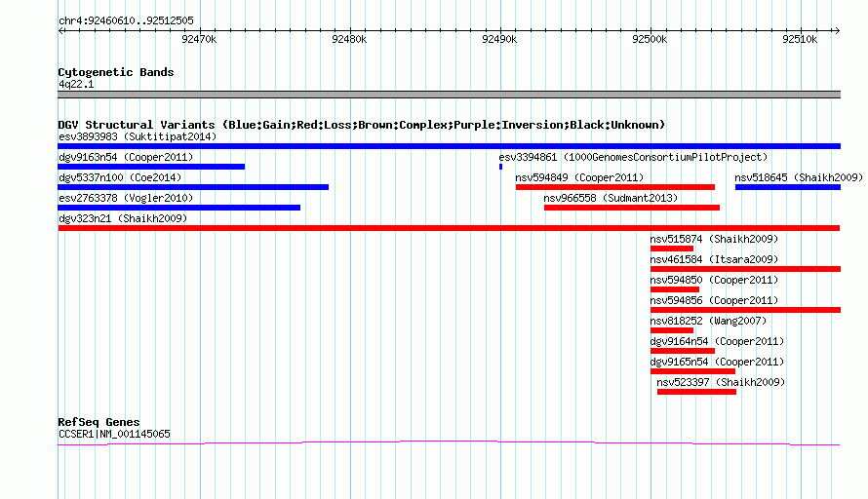Select the blue bar of nsv518645
868x499 pixels.
pyautogui.click(x=788, y=187)
